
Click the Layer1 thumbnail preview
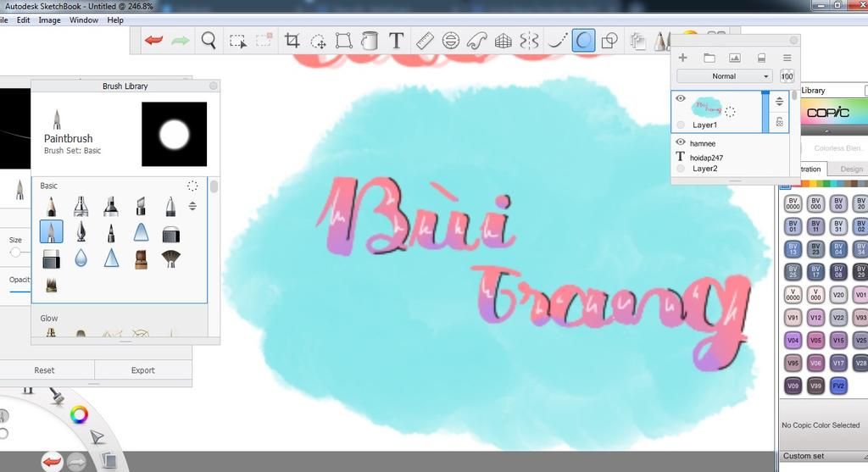[x=708, y=106]
